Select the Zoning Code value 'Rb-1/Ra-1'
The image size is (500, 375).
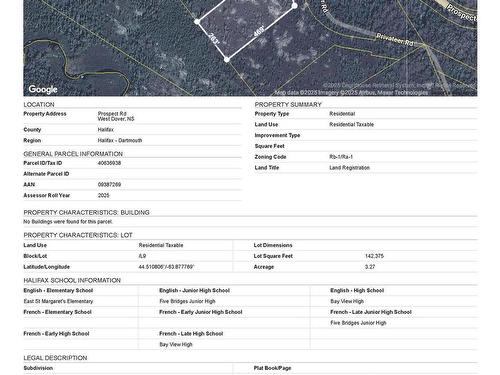(x=341, y=157)
